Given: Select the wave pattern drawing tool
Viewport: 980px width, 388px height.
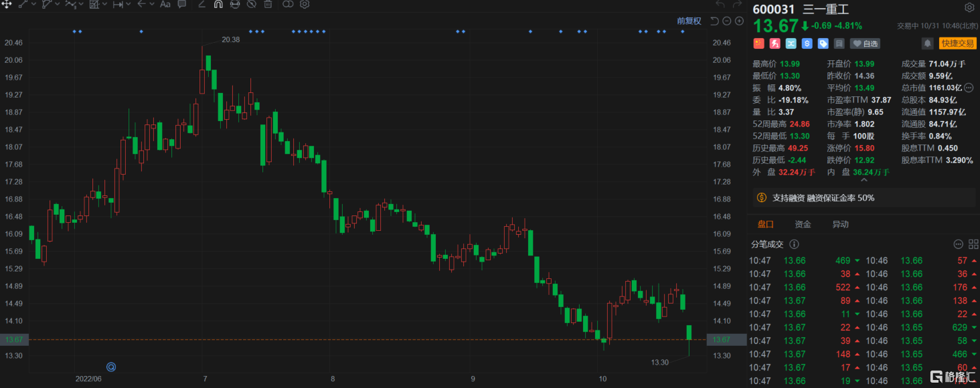Looking at the screenshot, I should (x=70, y=3).
